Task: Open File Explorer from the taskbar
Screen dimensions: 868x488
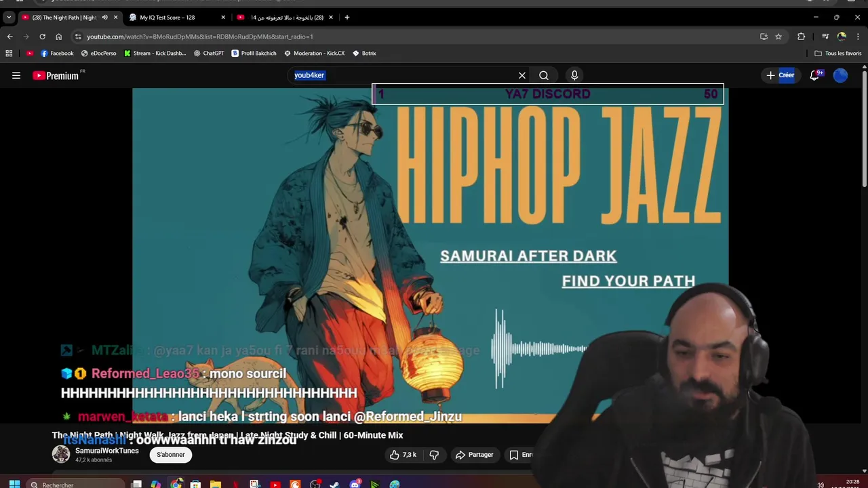Action: coord(215,484)
